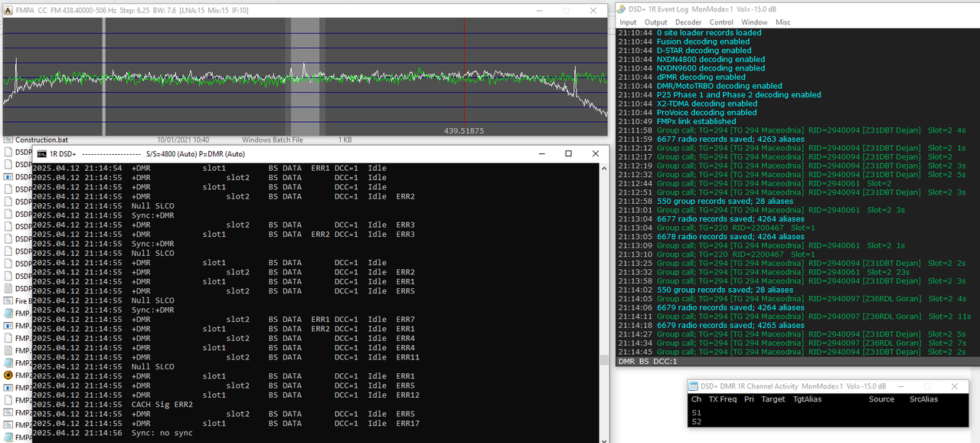Click the Source column header
980x443 pixels.
click(x=881, y=399)
